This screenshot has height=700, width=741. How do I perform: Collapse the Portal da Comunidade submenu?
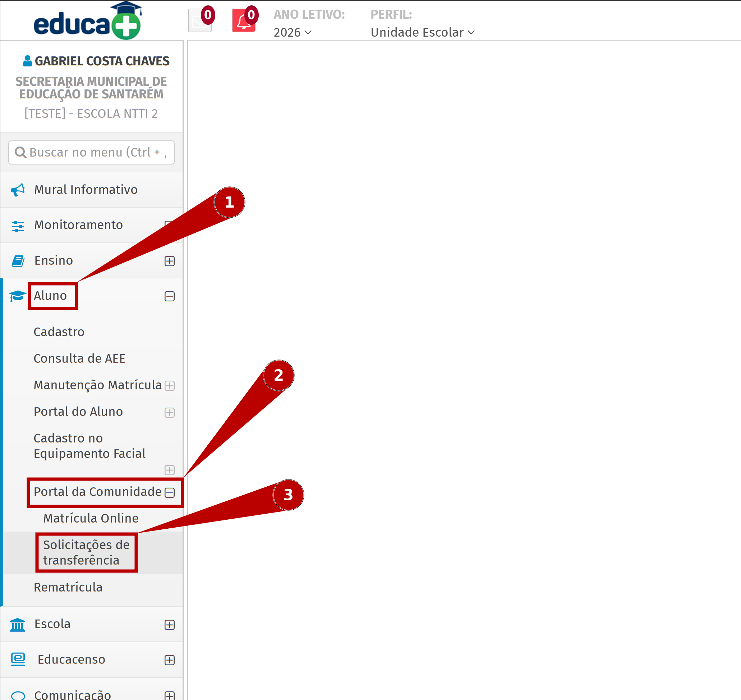tap(170, 492)
